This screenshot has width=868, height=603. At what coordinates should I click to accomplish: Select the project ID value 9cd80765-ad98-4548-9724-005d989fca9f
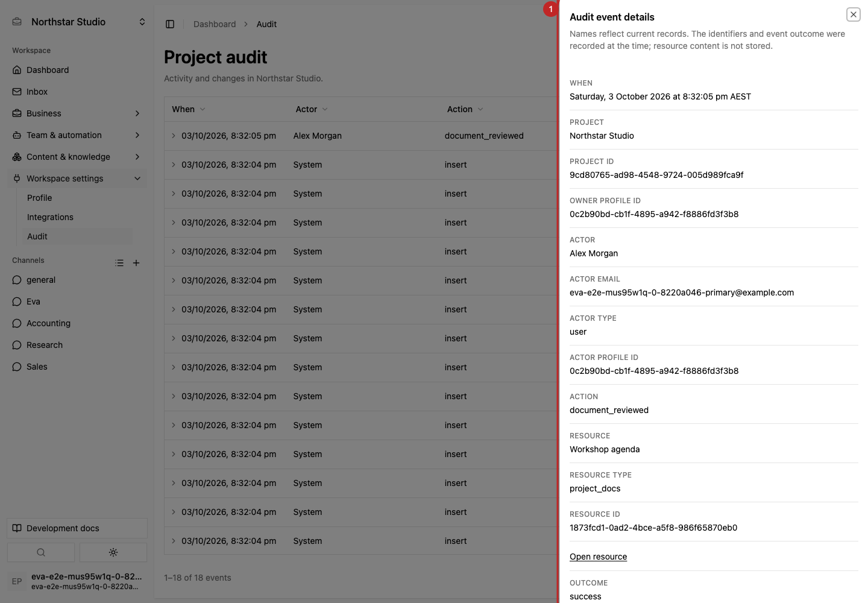656,175
